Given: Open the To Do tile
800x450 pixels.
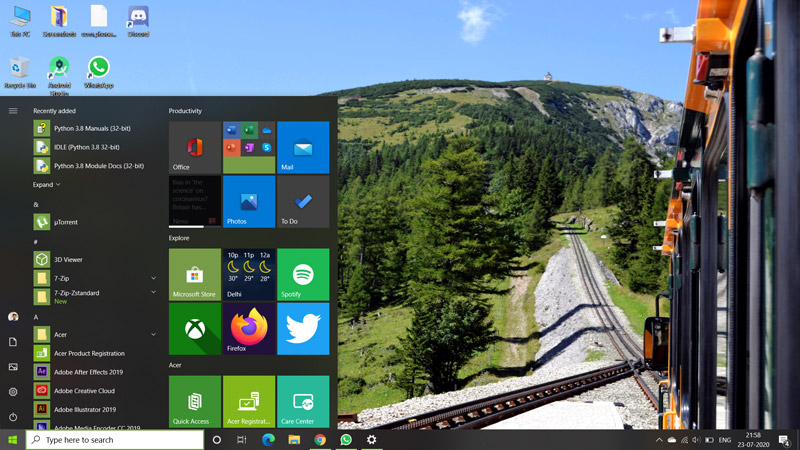Looking at the screenshot, I should point(303,202).
